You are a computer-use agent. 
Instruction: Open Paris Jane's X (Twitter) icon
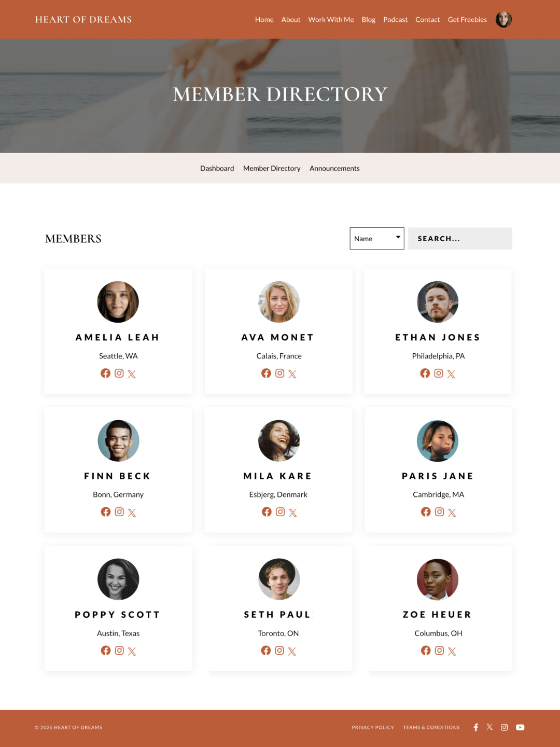click(x=452, y=512)
